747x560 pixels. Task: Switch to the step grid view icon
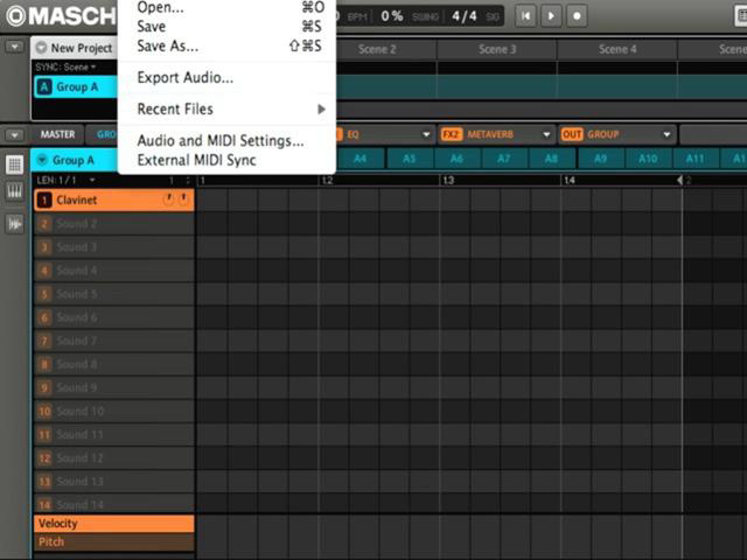(15, 165)
